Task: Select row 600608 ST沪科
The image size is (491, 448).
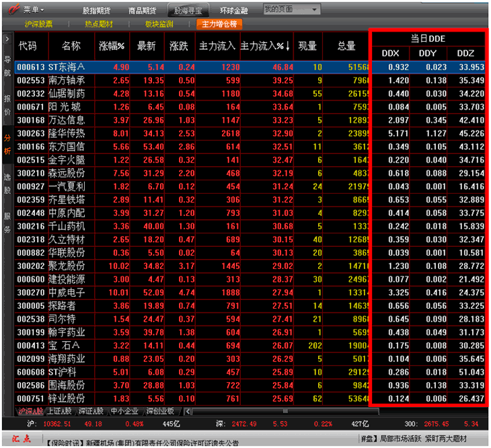Action: tap(250, 372)
